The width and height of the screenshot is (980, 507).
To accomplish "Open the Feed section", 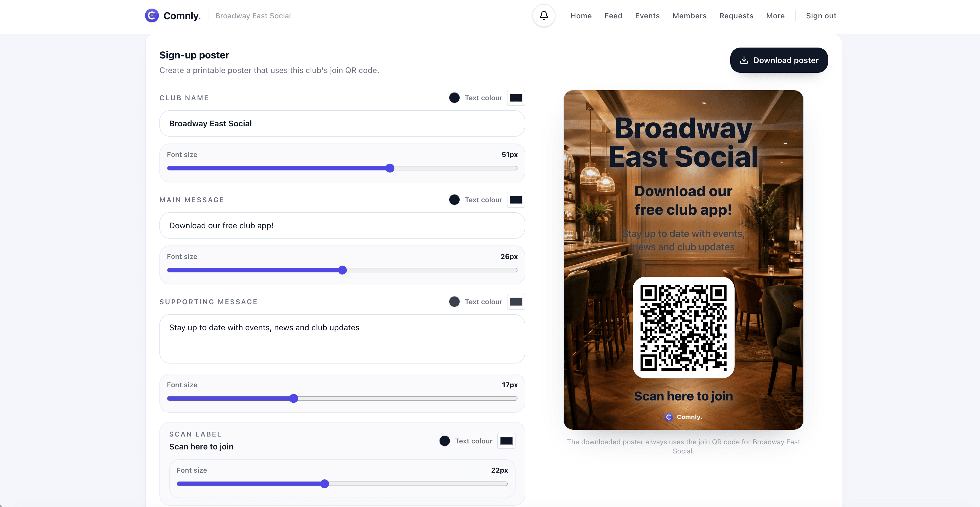I will pyautogui.click(x=613, y=15).
